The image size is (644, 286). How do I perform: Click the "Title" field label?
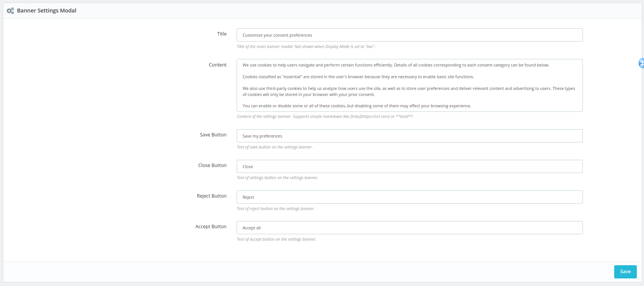pyautogui.click(x=222, y=34)
